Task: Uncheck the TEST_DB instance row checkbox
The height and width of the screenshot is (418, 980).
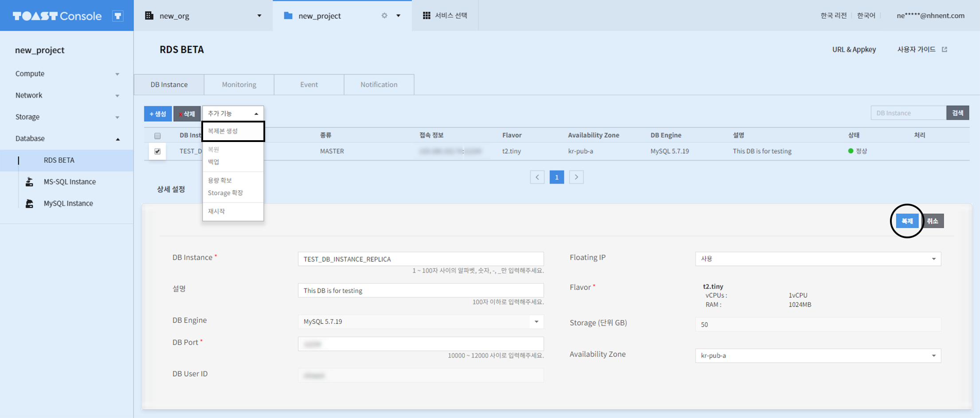Action: (157, 151)
